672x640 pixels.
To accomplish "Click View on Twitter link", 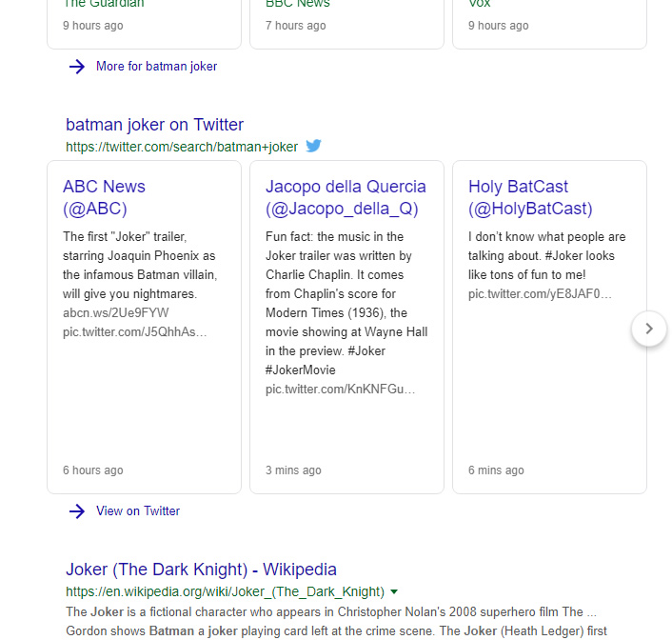I will coord(138,511).
